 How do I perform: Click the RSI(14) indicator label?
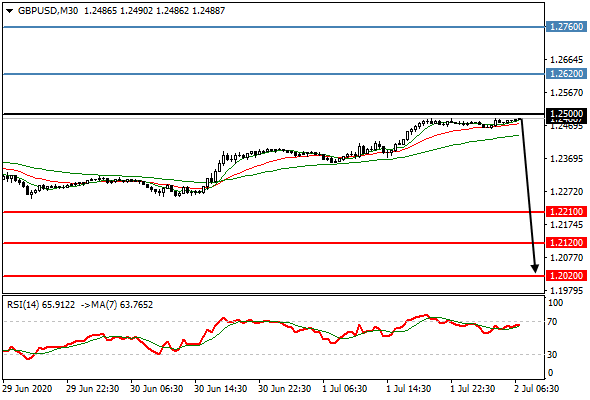[x=23, y=304]
